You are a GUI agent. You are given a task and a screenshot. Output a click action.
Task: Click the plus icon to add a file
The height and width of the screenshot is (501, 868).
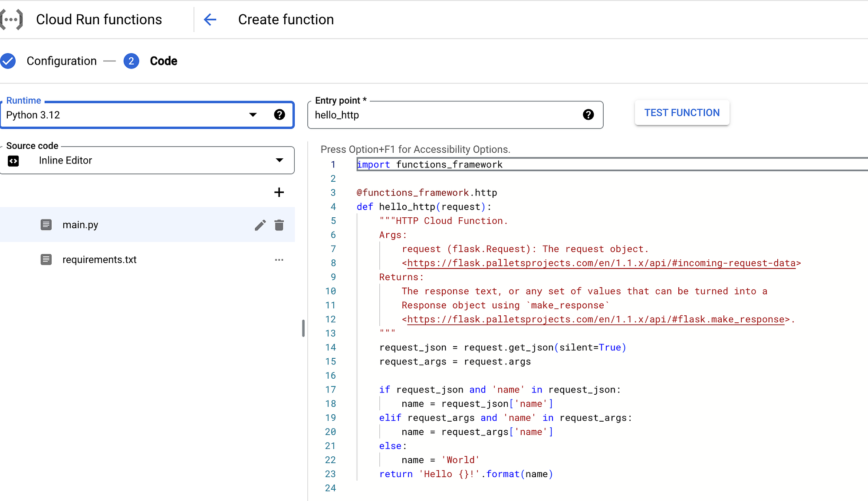279,192
